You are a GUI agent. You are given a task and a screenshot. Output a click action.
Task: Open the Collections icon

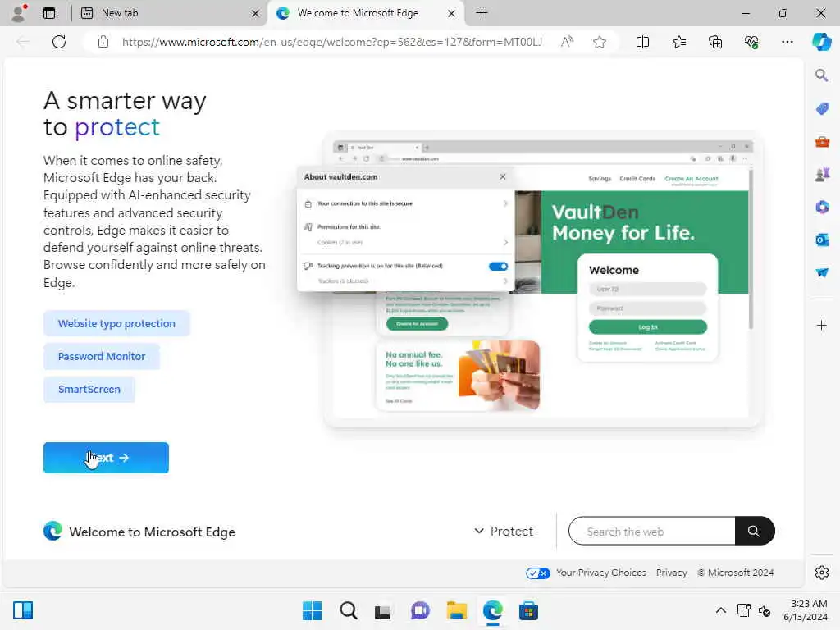tap(715, 42)
